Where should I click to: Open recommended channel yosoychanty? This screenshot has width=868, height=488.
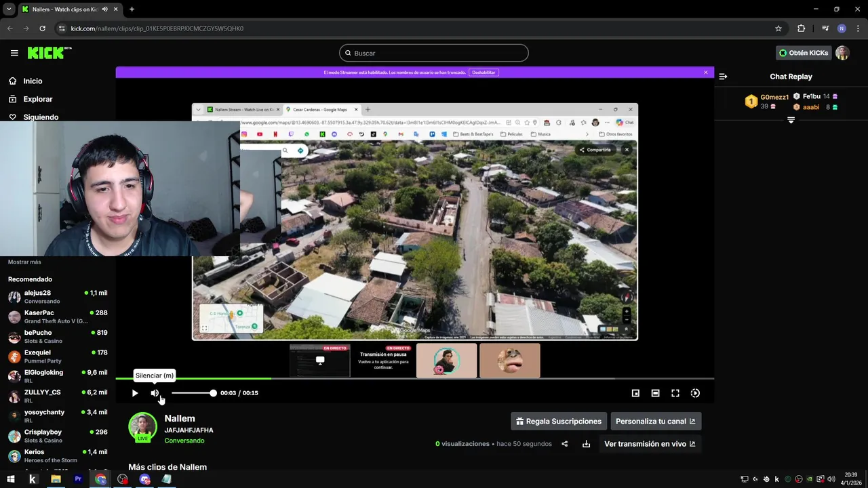click(x=58, y=416)
